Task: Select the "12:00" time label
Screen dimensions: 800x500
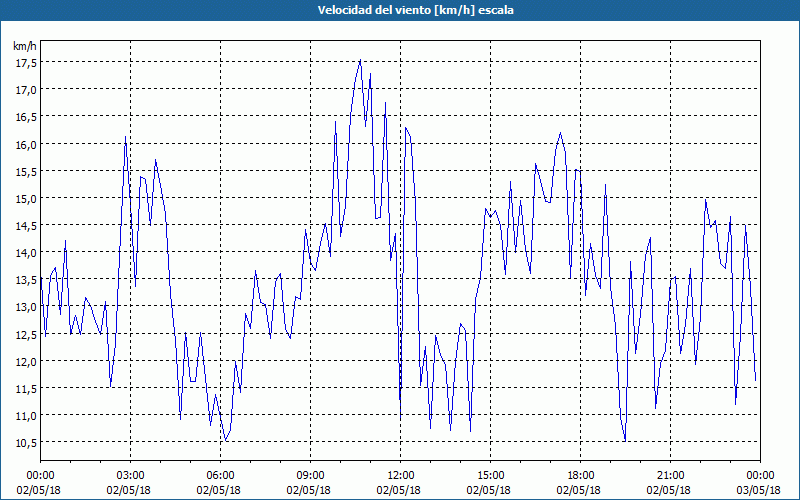Action: tap(401, 476)
